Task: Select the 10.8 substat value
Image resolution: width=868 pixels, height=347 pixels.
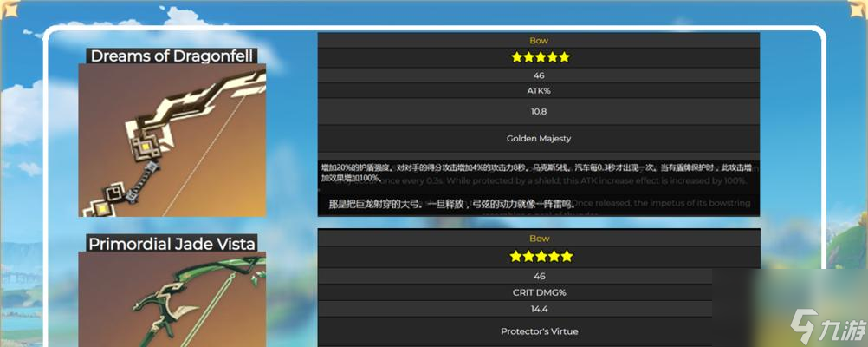Action: coord(539,111)
